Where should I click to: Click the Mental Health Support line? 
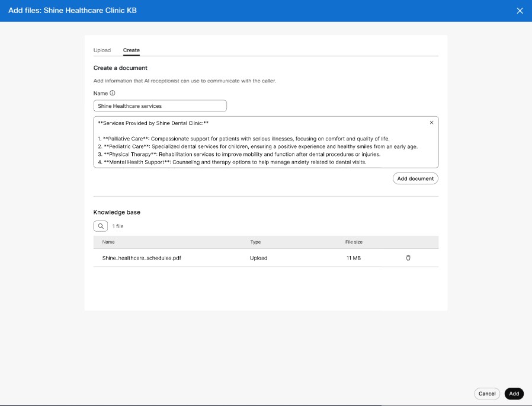tap(232, 162)
